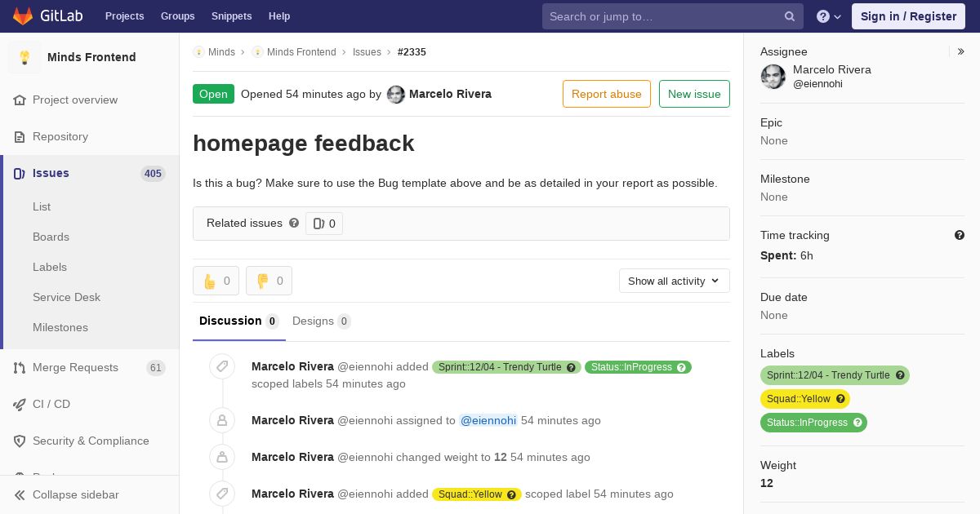Switch to the Designs tab
980x514 pixels.
322,321
